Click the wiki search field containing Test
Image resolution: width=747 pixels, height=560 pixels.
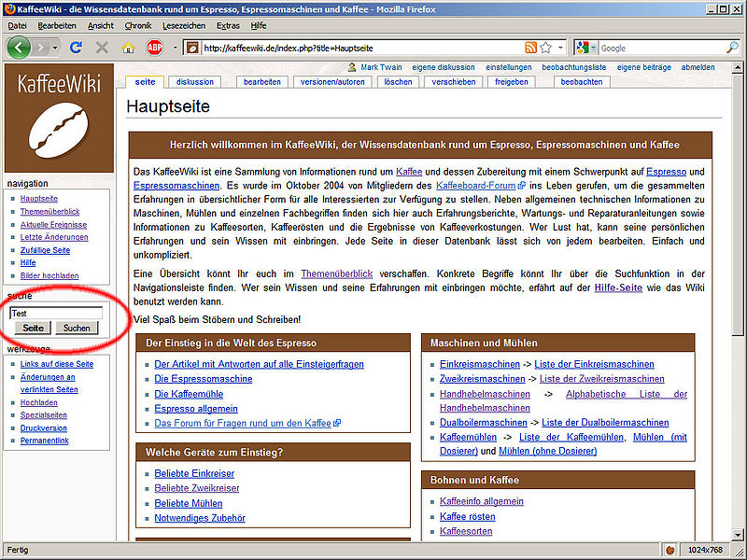(x=55, y=314)
